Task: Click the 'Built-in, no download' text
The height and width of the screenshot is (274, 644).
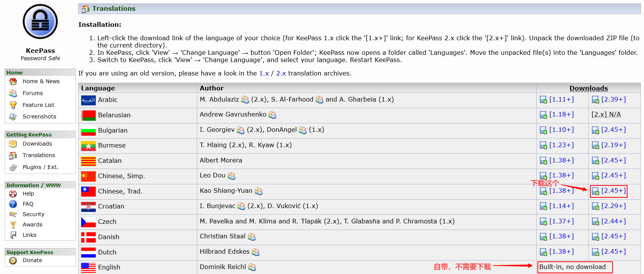Action: point(572,267)
